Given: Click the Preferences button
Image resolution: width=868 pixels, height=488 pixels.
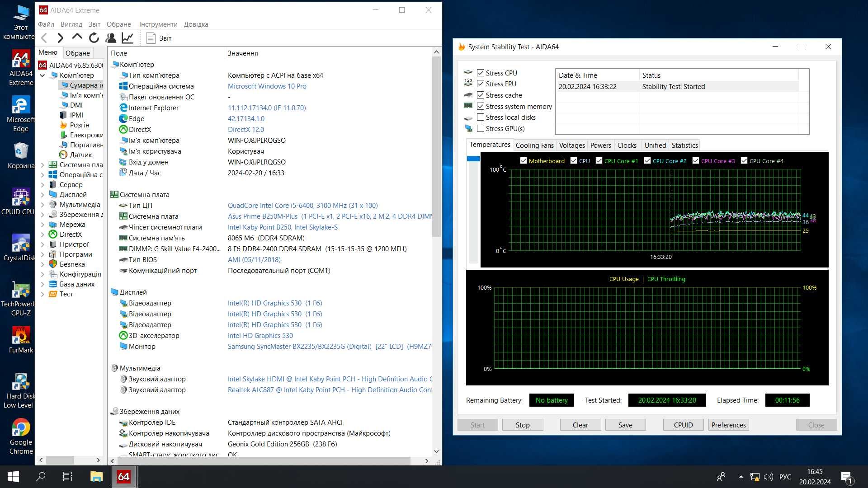Looking at the screenshot, I should point(729,425).
